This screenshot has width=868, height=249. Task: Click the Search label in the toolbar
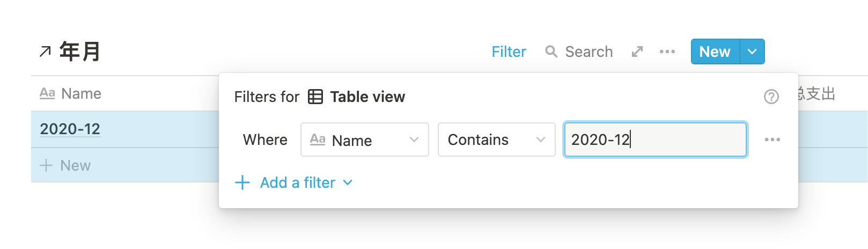pos(589,52)
